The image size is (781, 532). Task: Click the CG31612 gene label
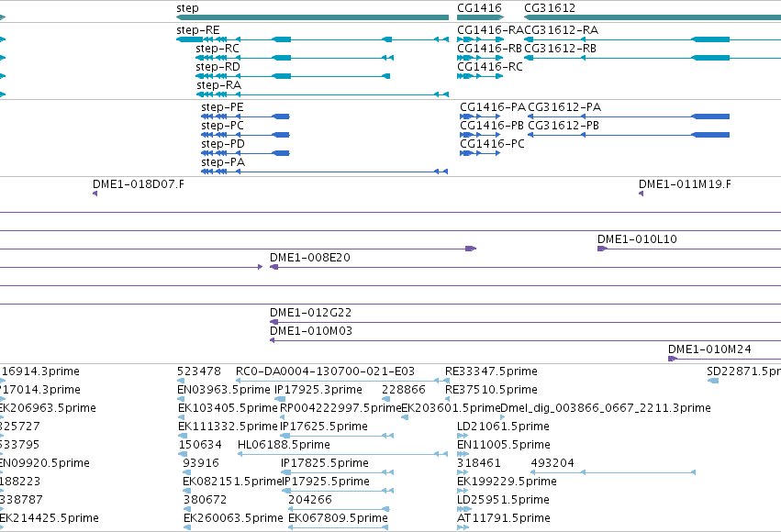click(550, 8)
